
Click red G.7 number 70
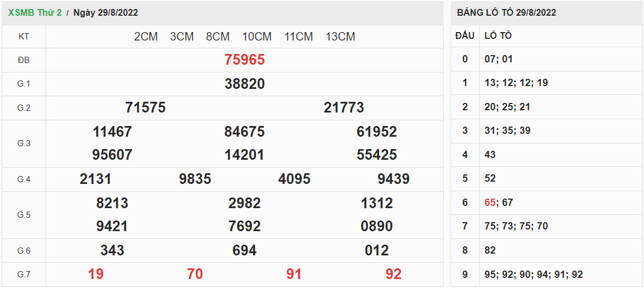click(x=195, y=274)
